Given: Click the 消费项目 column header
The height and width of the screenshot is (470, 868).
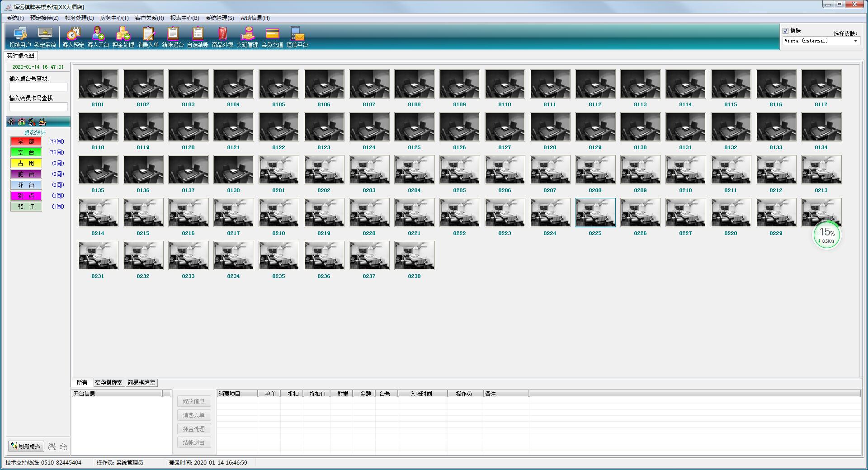Looking at the screenshot, I should 237,394.
